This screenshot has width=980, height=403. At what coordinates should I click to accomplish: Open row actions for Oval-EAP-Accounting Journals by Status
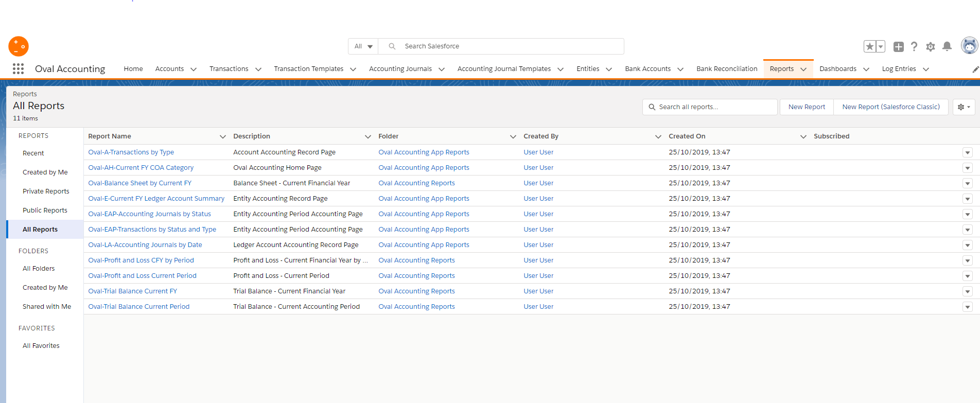[967, 214]
